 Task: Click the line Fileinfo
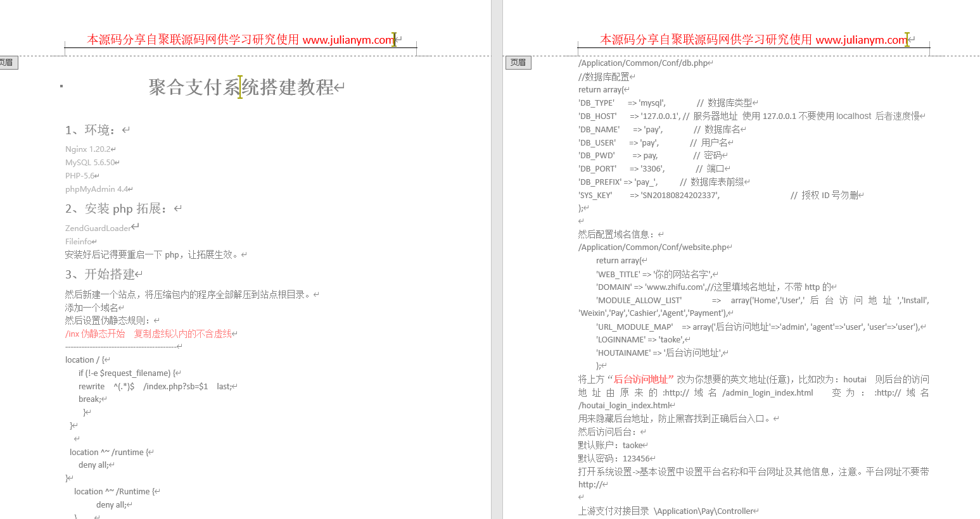click(x=79, y=242)
